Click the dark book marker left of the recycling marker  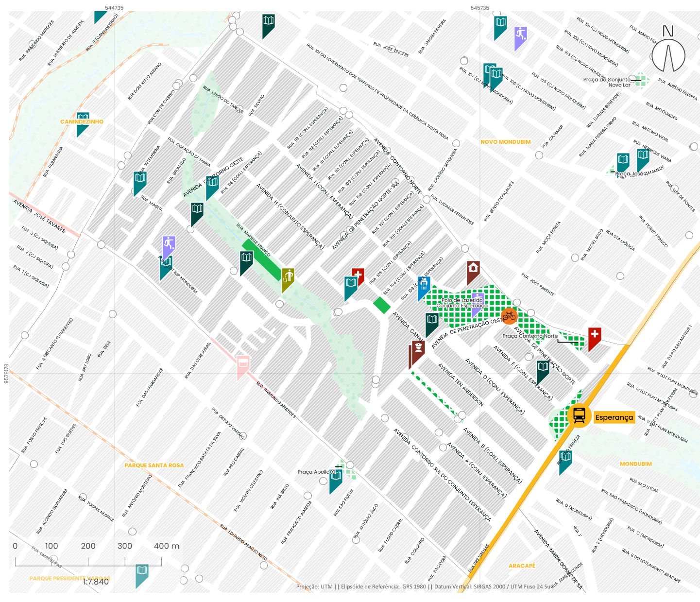coord(246,263)
